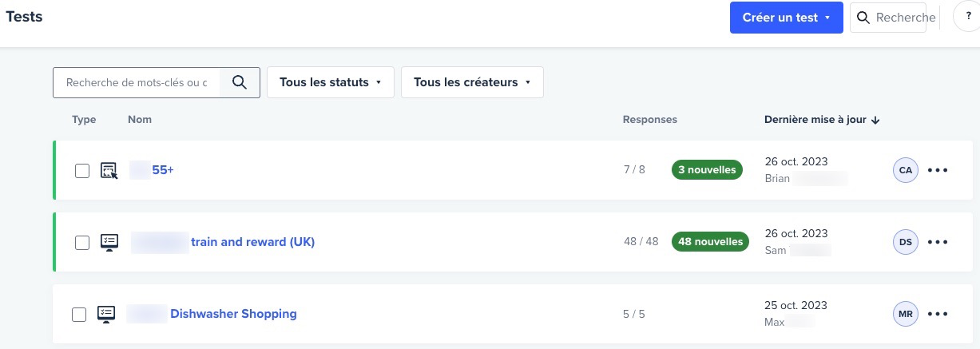Select the train and reward (UK) checkbox
Screen dimensions: 980x349
(82, 243)
